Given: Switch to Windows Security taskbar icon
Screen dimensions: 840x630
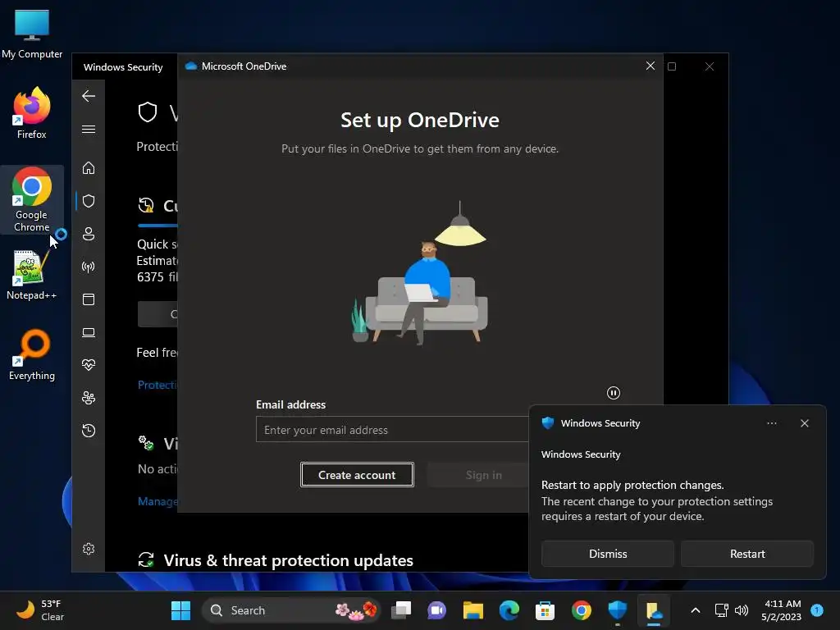Looking at the screenshot, I should [617, 610].
